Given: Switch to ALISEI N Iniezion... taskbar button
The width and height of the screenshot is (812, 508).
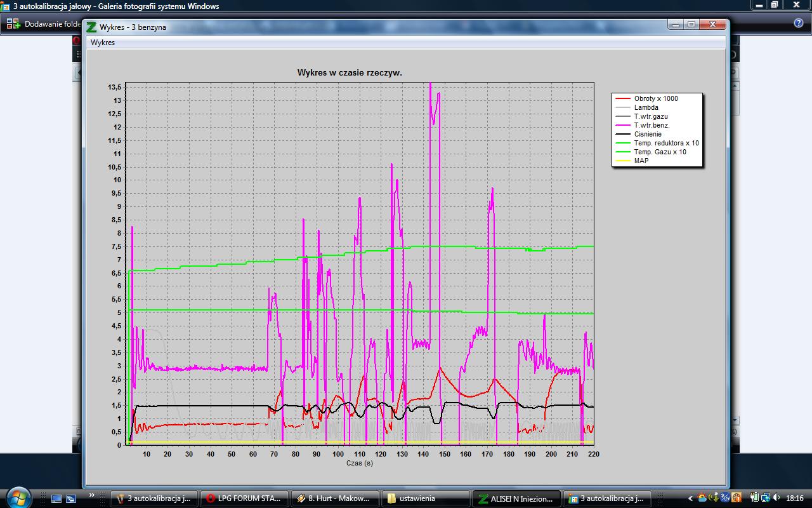Looking at the screenshot, I should (x=516, y=498).
